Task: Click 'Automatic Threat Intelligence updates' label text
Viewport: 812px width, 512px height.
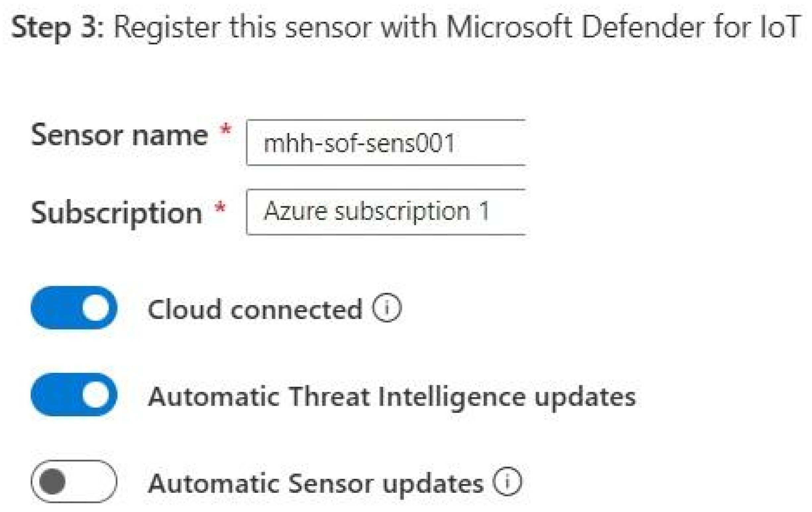Action: point(392,397)
